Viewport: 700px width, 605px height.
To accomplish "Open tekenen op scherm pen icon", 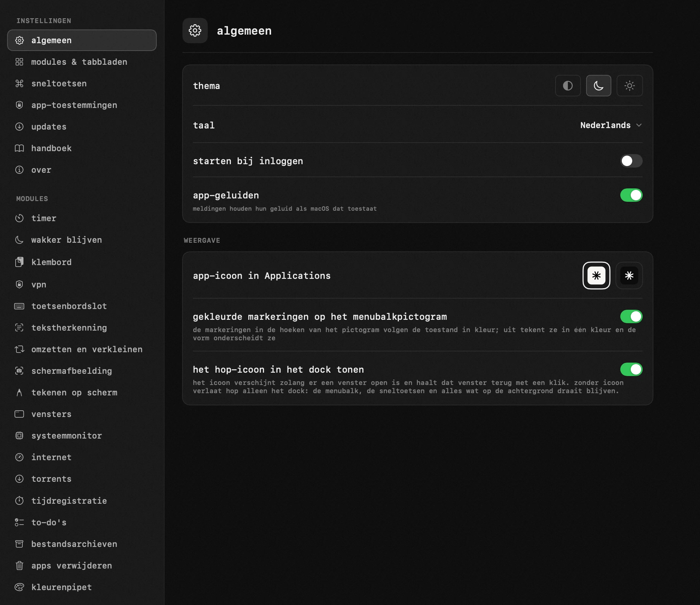I will [x=19, y=392].
